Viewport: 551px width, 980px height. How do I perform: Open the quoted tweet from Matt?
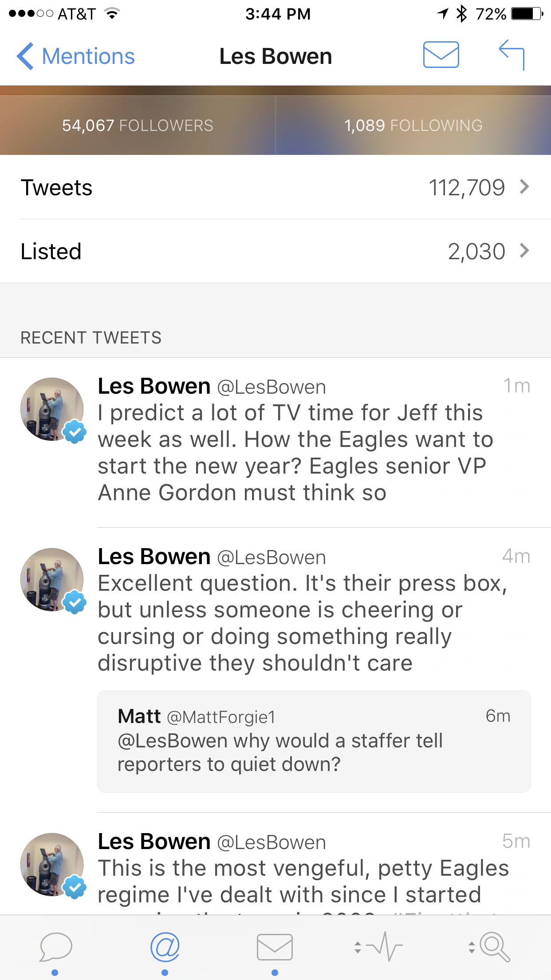click(314, 741)
